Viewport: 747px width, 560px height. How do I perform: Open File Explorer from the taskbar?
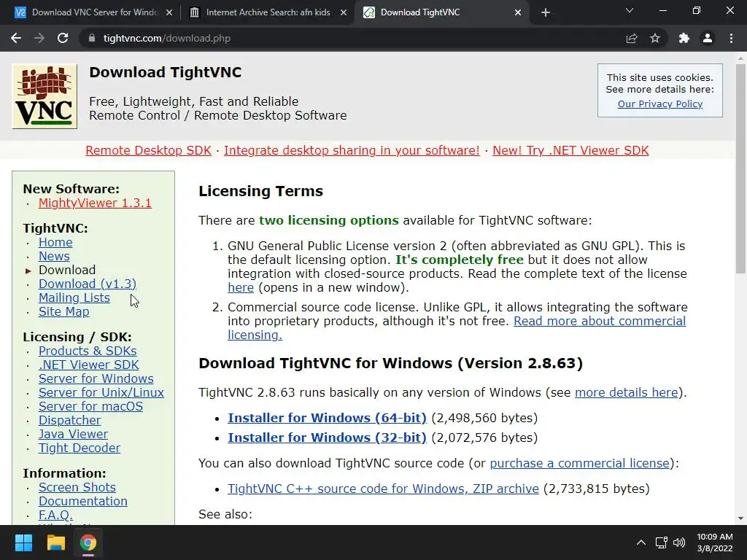[55, 542]
